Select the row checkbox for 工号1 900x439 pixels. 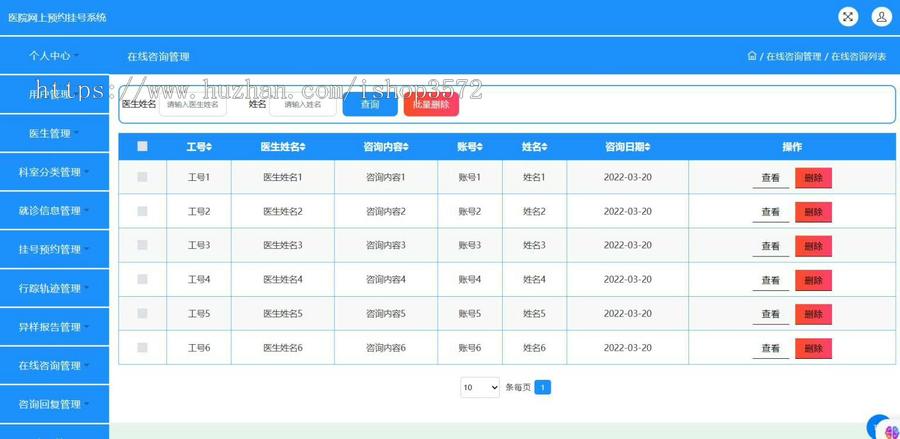click(x=142, y=177)
